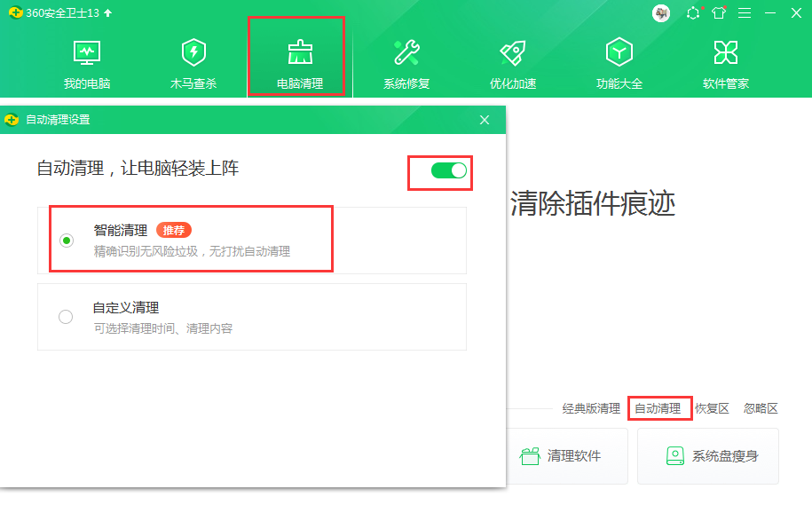Click the upgrade arrow beside 360安全卫士13

[108, 13]
